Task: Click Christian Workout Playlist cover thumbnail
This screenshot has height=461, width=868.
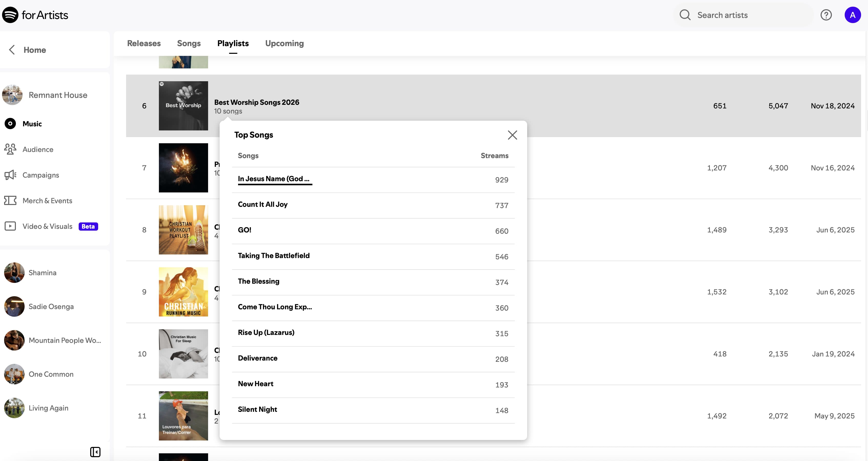Action: tap(183, 230)
